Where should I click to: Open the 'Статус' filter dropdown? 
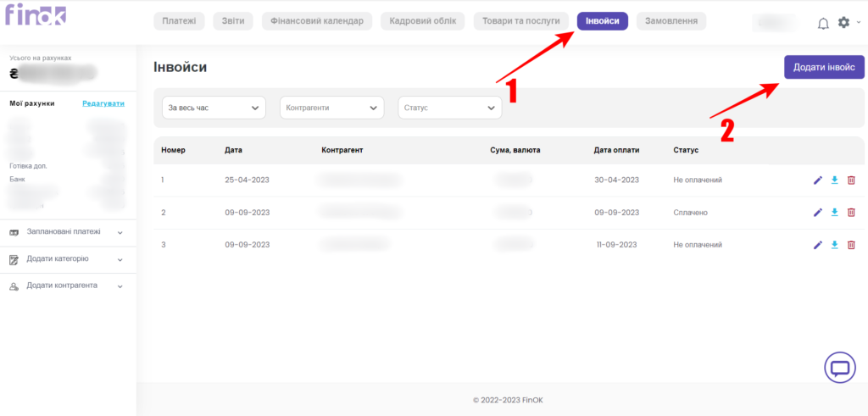(449, 108)
